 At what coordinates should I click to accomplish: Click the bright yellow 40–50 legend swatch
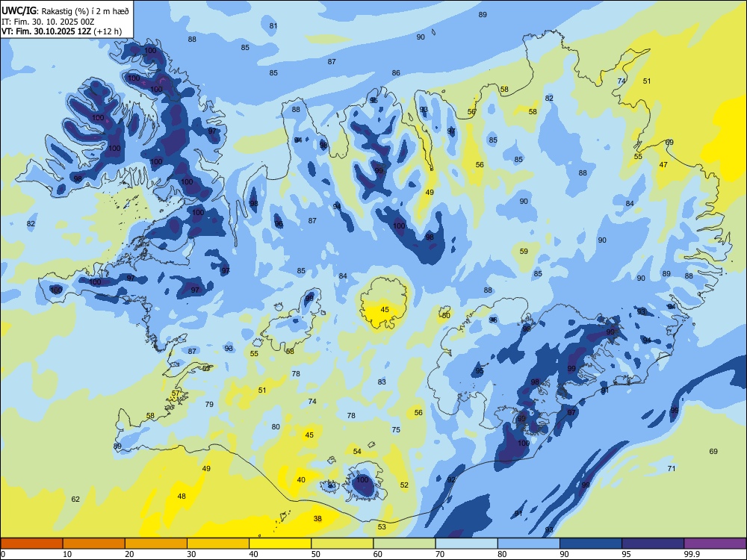[x=280, y=544]
